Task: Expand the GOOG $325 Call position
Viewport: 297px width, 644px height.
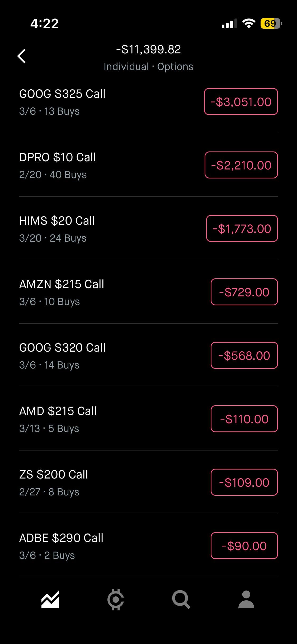Action: (x=62, y=102)
